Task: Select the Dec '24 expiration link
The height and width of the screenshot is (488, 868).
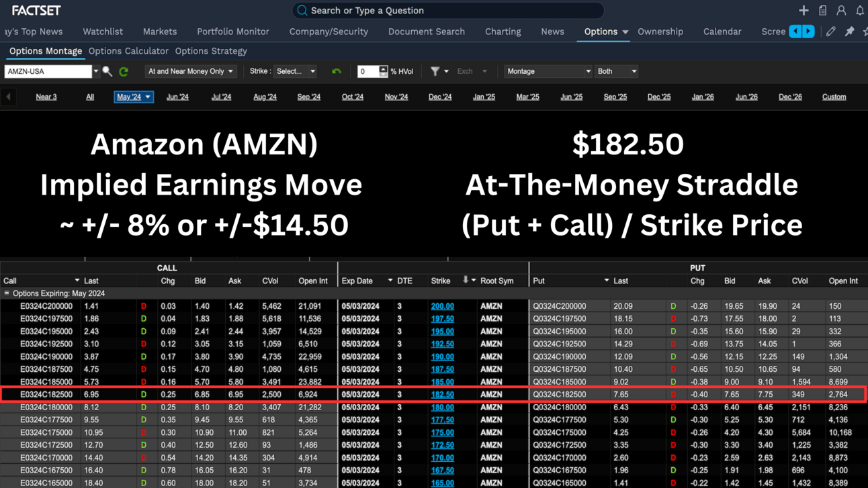Action: pos(440,97)
